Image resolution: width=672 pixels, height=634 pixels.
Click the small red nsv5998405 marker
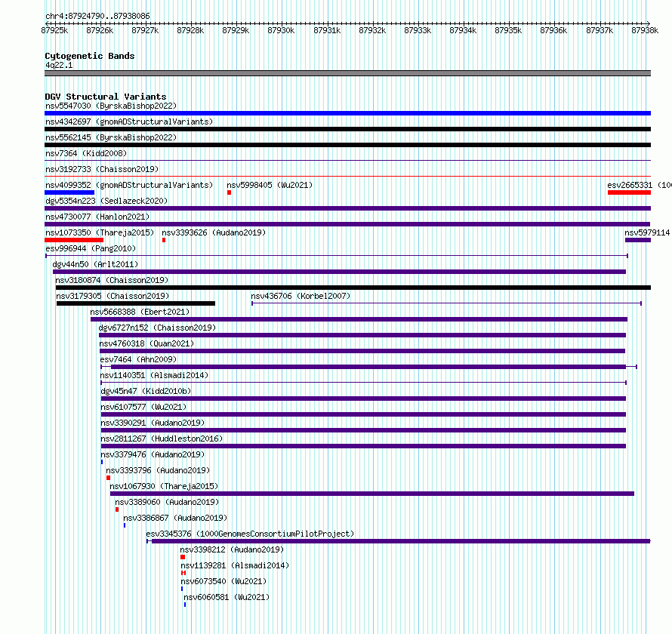coord(230,192)
